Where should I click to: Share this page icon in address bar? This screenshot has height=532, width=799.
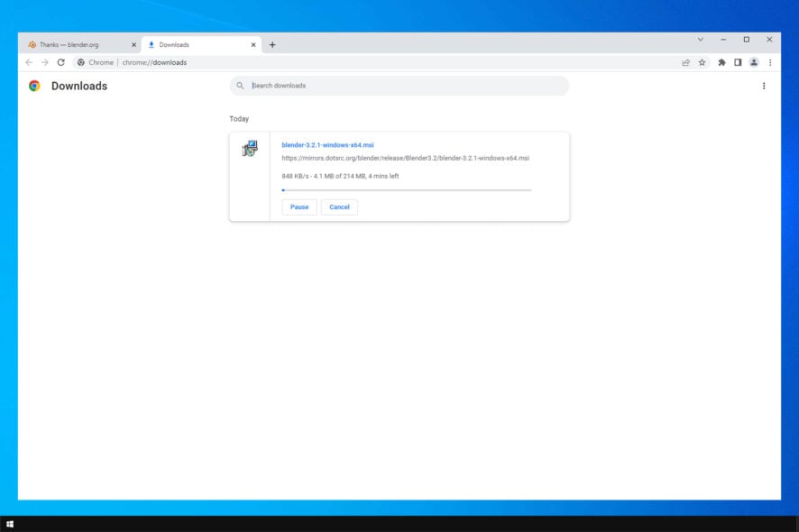pyautogui.click(x=686, y=62)
